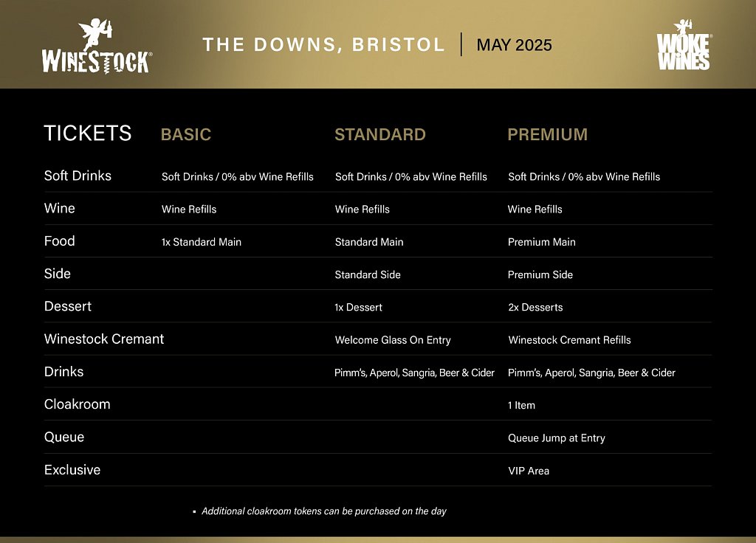Select Standard column 'Soft Drinks / 0% abv Wine Refills'

[410, 177]
